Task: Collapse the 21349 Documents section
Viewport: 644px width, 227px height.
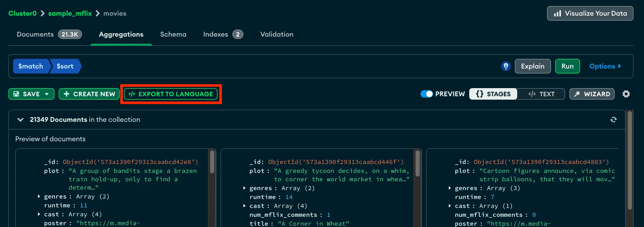Action: [20, 120]
